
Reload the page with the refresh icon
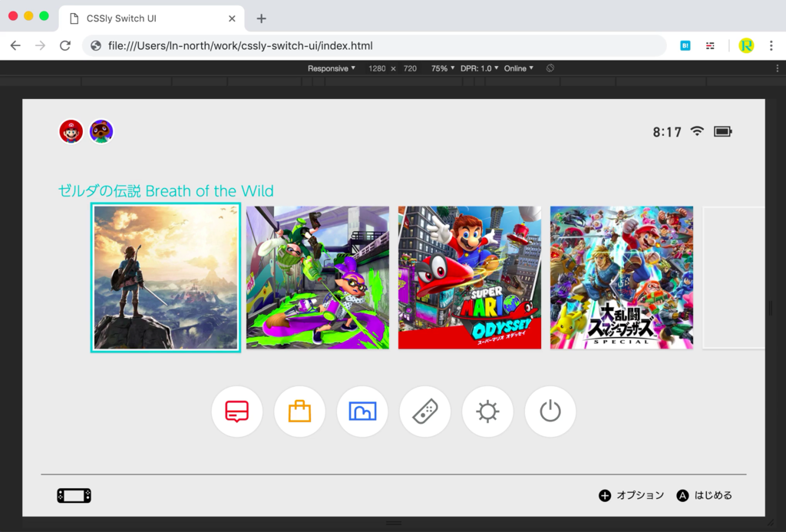point(65,45)
